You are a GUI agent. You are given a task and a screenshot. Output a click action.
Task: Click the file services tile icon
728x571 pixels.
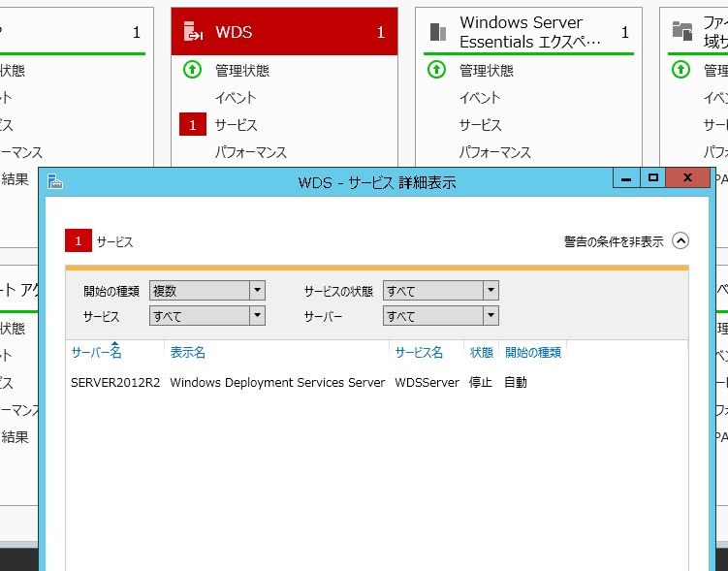tap(682, 31)
